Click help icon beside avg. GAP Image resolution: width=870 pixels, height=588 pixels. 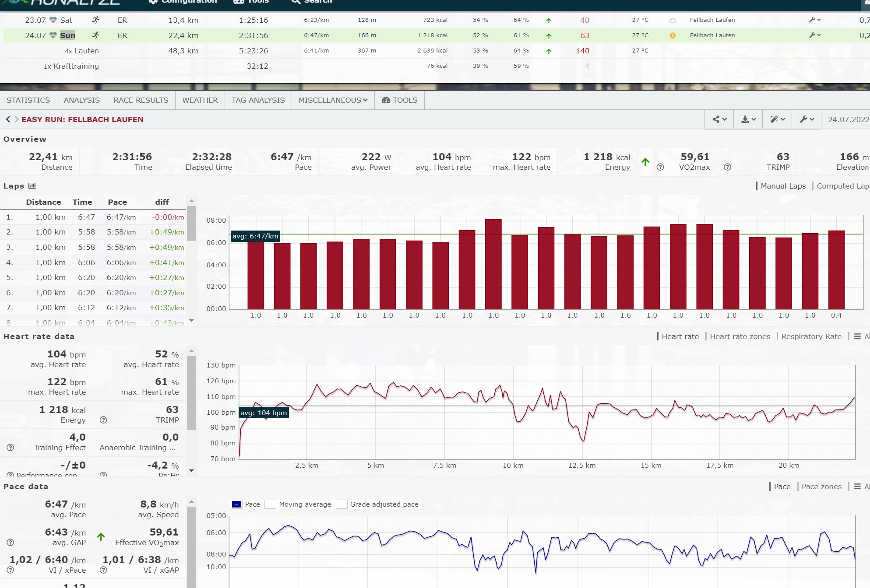pyautogui.click(x=11, y=542)
